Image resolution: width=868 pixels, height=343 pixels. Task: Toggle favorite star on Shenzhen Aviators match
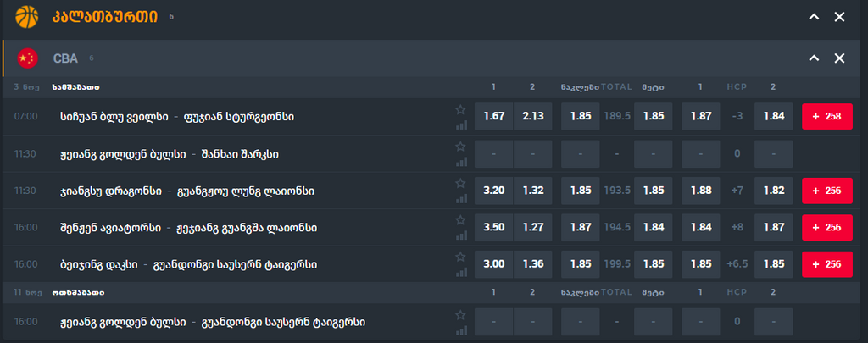[461, 220]
